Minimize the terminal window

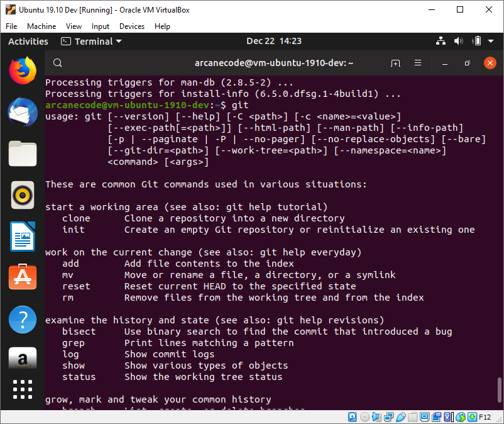(x=445, y=63)
